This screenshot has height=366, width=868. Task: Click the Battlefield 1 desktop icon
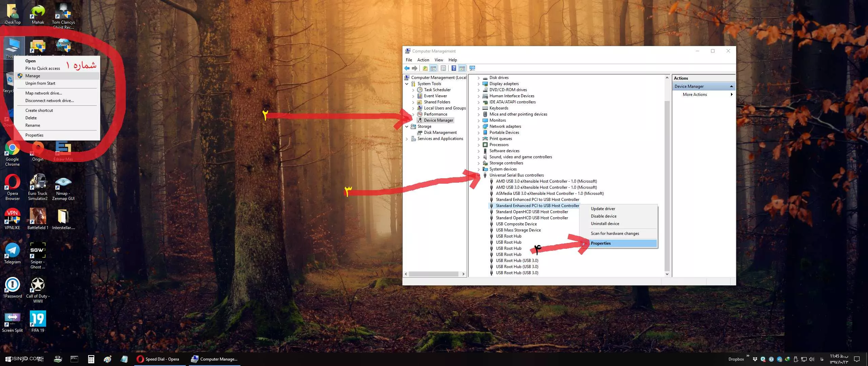[x=38, y=219]
